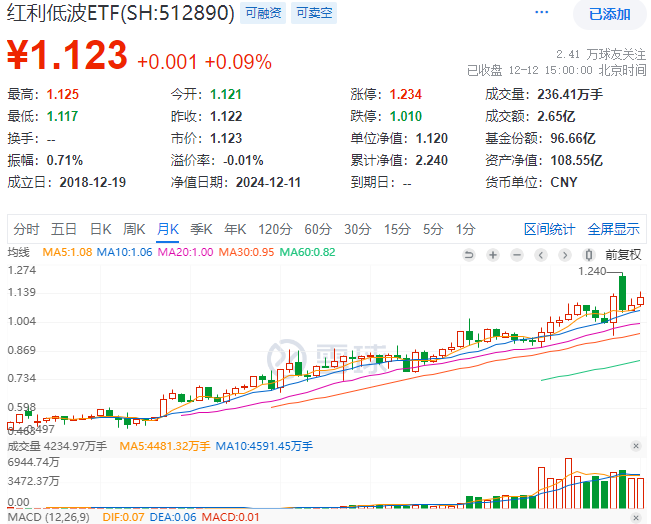Screen dimensions: 651x524
Task: Click the MA5:1.08 moving average label
Action: [67, 252]
